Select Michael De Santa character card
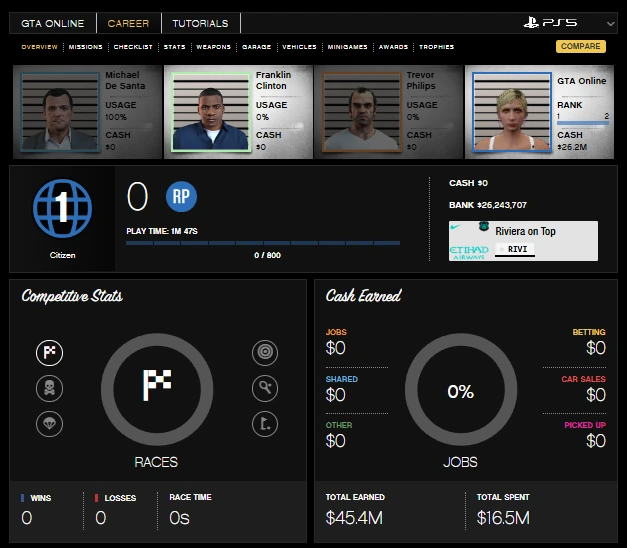Screen dimensions: 627x548 pos(88,112)
